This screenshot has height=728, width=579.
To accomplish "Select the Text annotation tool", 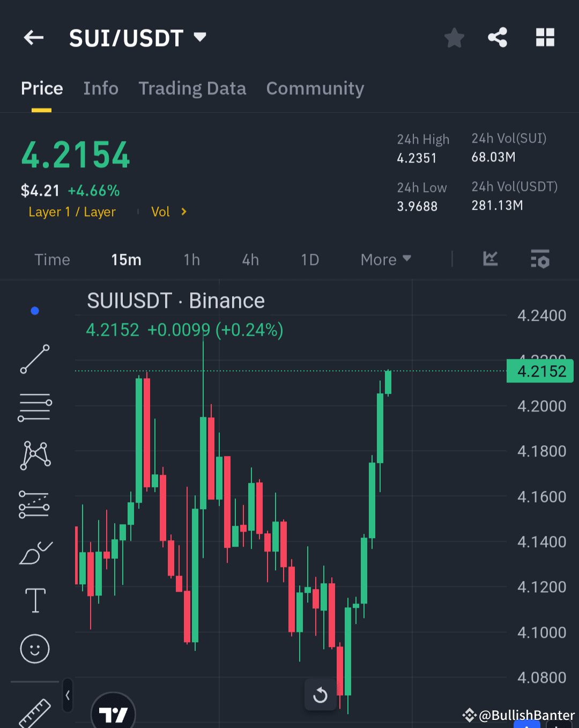I will 34,600.
